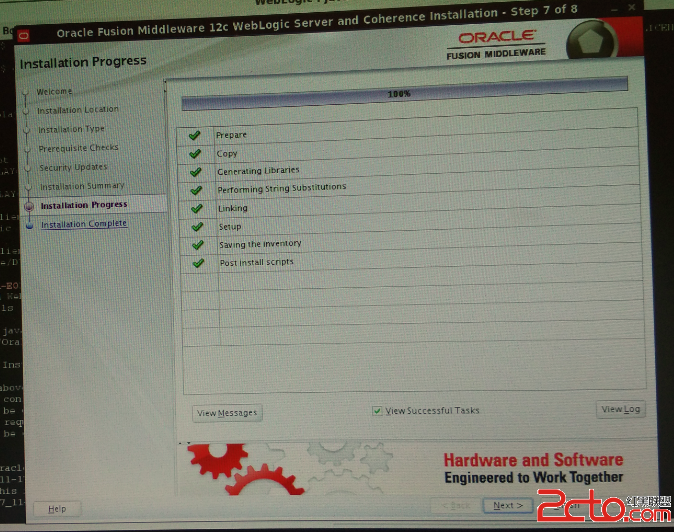Click the green checkmark beside Setup
The width and height of the screenshot is (674, 532).
pyautogui.click(x=197, y=226)
